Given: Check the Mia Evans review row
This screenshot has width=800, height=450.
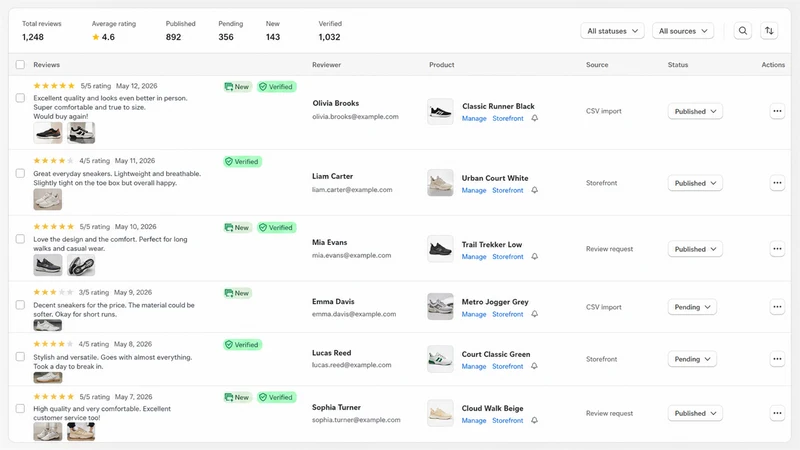Looking at the screenshot, I should [20, 239].
